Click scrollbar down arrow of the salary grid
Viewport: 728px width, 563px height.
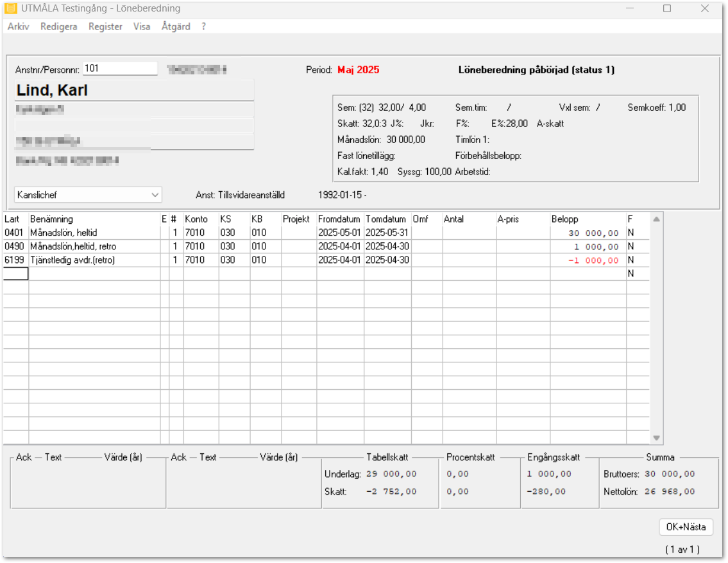pos(656,438)
